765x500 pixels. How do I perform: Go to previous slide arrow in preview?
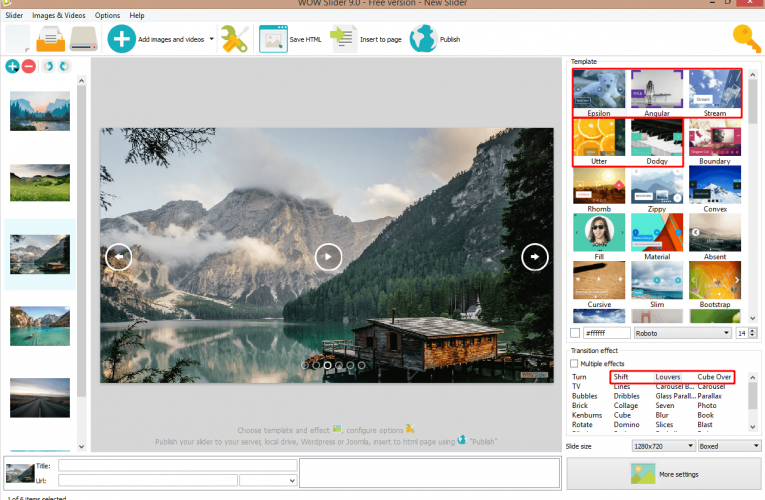point(119,257)
